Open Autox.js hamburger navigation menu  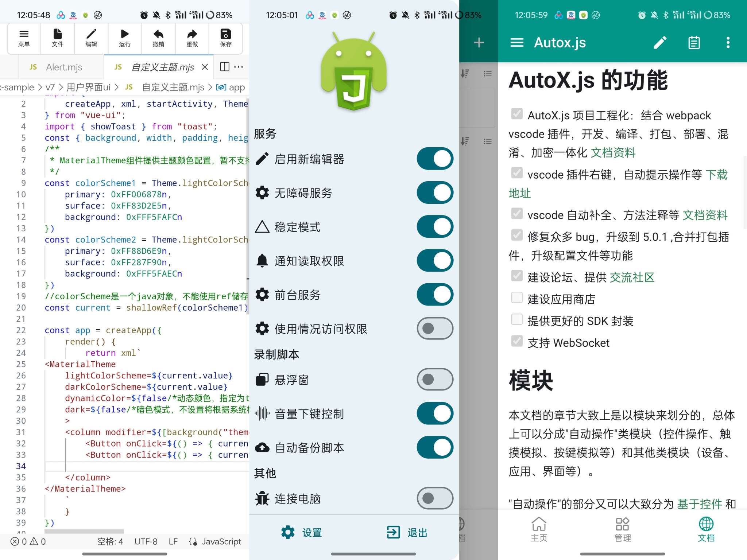[x=516, y=43]
